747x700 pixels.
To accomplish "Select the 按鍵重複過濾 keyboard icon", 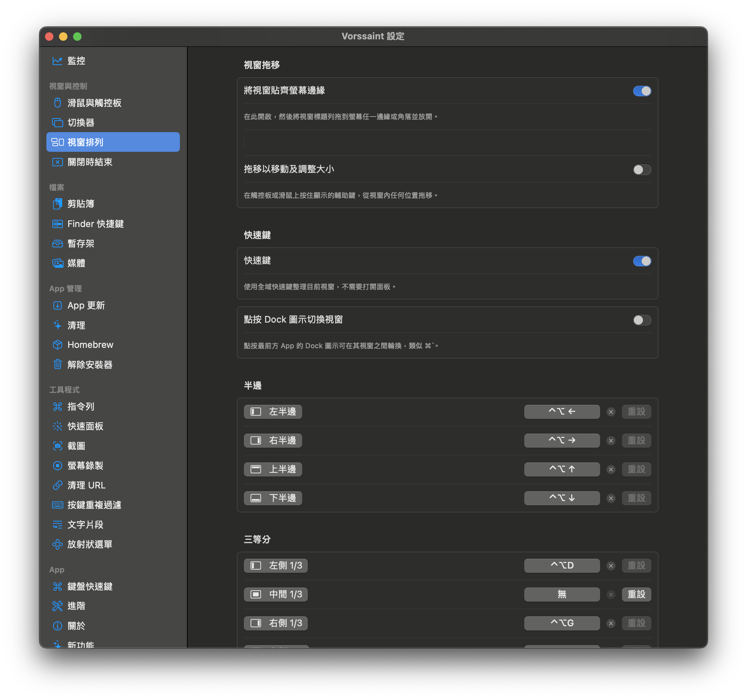I will (57, 505).
